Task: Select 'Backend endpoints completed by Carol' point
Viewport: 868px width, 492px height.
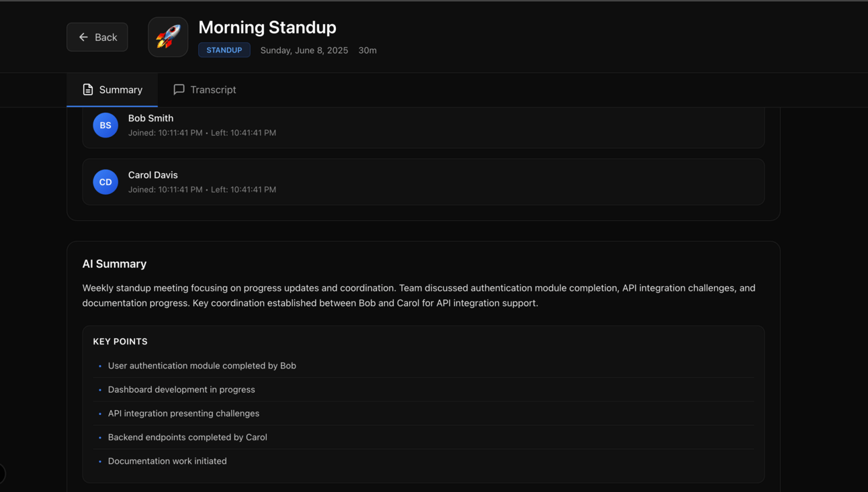Action: pos(187,437)
